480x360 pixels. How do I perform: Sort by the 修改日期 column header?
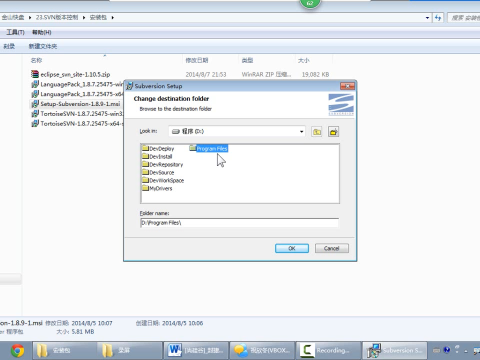tap(197, 60)
